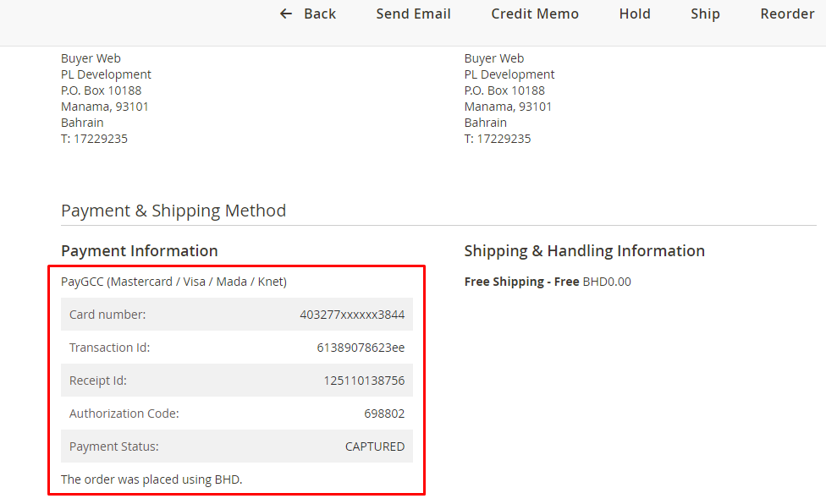Click the Ship button
826x504 pixels.
point(705,14)
